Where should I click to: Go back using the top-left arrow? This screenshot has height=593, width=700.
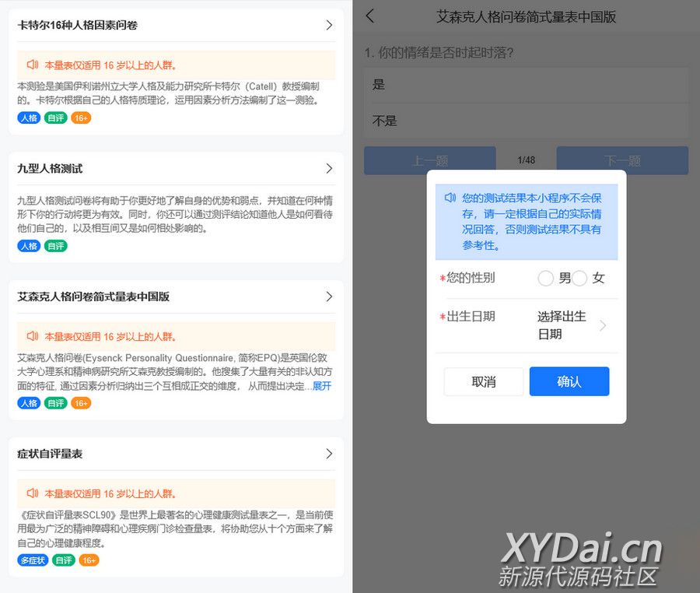369,16
